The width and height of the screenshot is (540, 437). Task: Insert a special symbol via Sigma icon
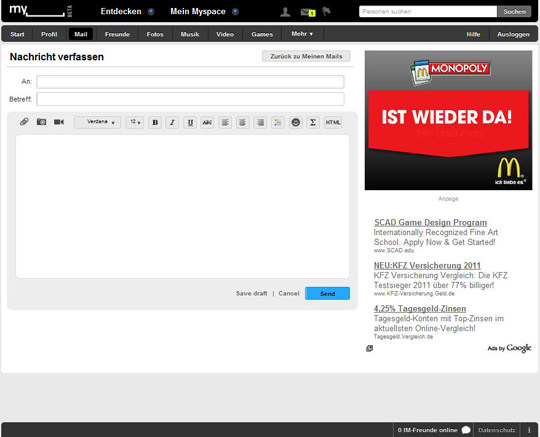[x=313, y=122]
